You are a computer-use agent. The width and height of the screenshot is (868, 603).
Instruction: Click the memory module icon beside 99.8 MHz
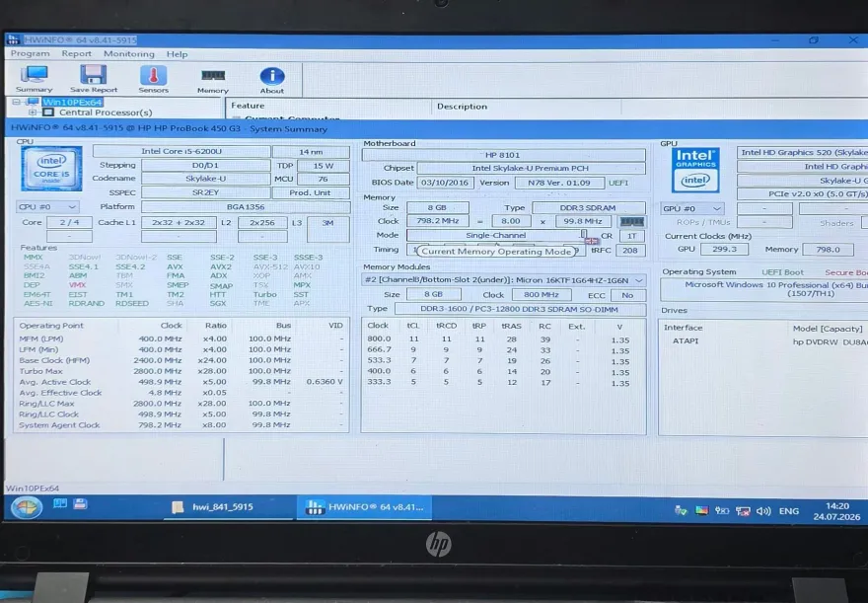click(x=631, y=221)
